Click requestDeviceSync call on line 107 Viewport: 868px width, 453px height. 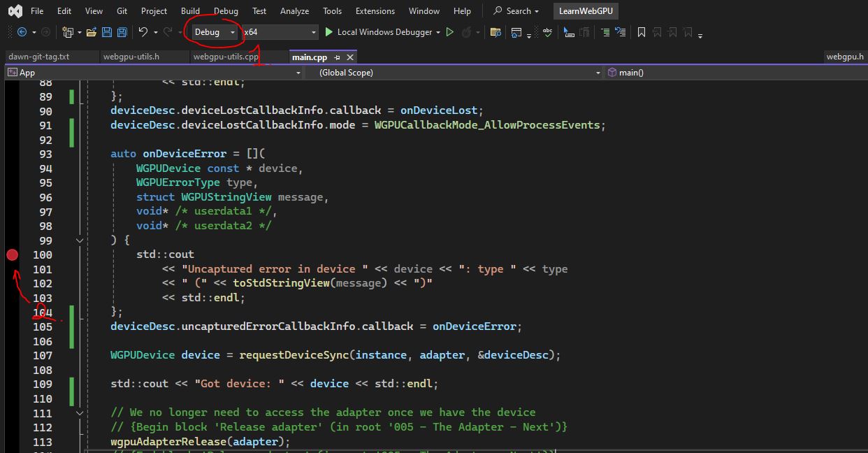click(x=294, y=355)
